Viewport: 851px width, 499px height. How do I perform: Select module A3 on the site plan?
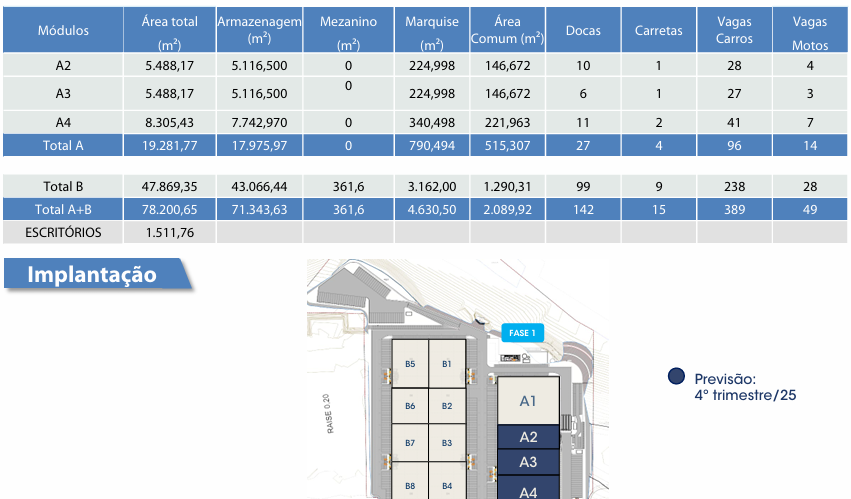coord(529,462)
